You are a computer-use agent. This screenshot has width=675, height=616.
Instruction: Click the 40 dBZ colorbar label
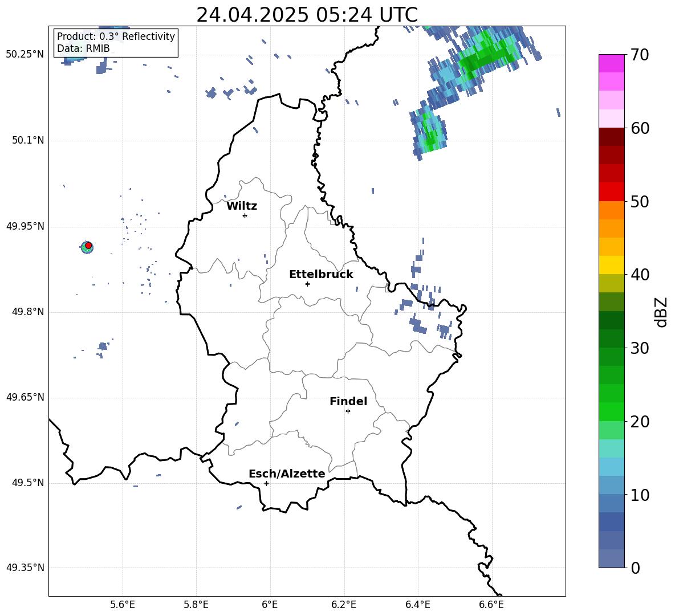[x=640, y=275]
